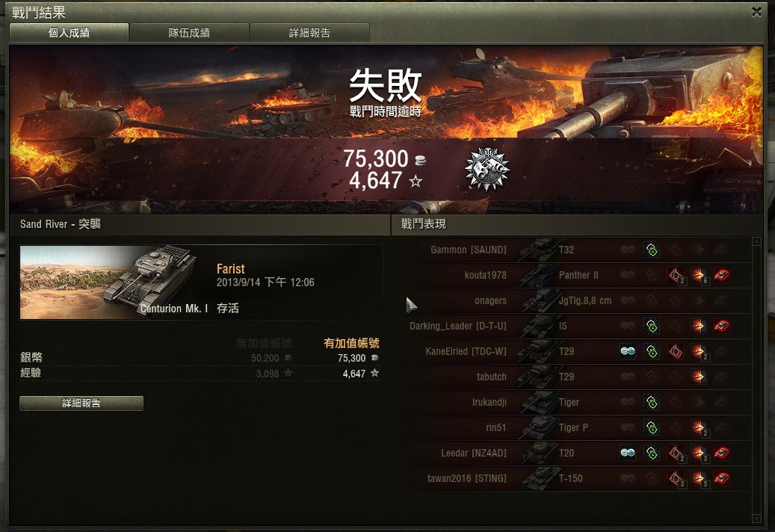Image resolution: width=775 pixels, height=532 pixels.
Task: Click the scroll up arrow in battle list
Action: coord(756,241)
